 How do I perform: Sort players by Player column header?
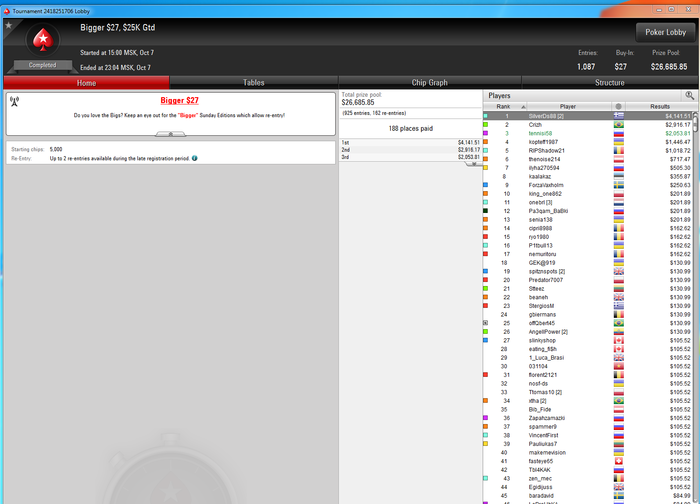point(568,107)
